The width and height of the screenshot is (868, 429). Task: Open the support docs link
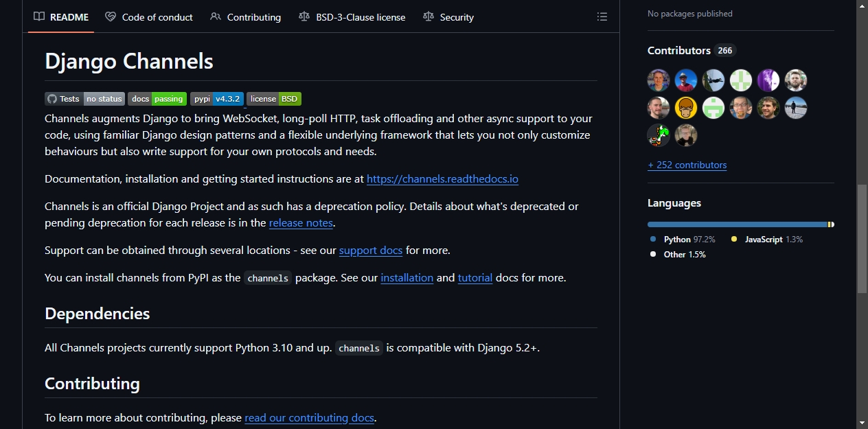click(371, 251)
